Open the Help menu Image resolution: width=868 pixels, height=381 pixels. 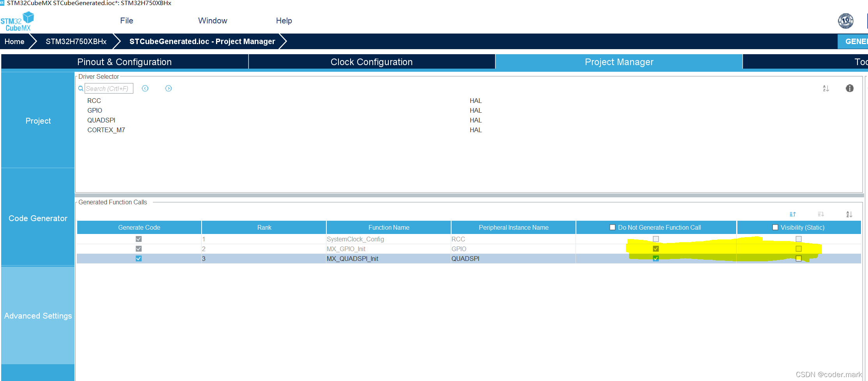click(x=284, y=21)
